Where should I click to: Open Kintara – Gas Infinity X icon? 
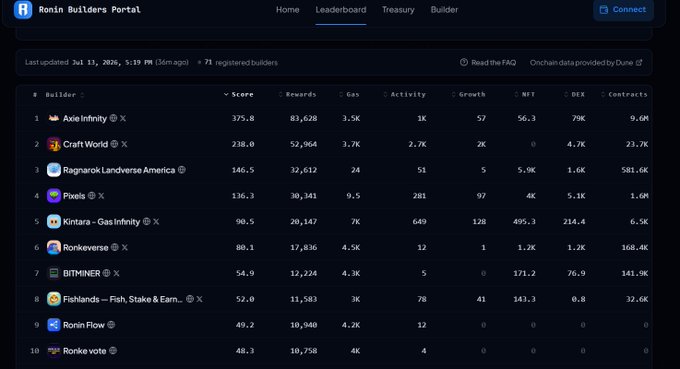click(x=156, y=222)
